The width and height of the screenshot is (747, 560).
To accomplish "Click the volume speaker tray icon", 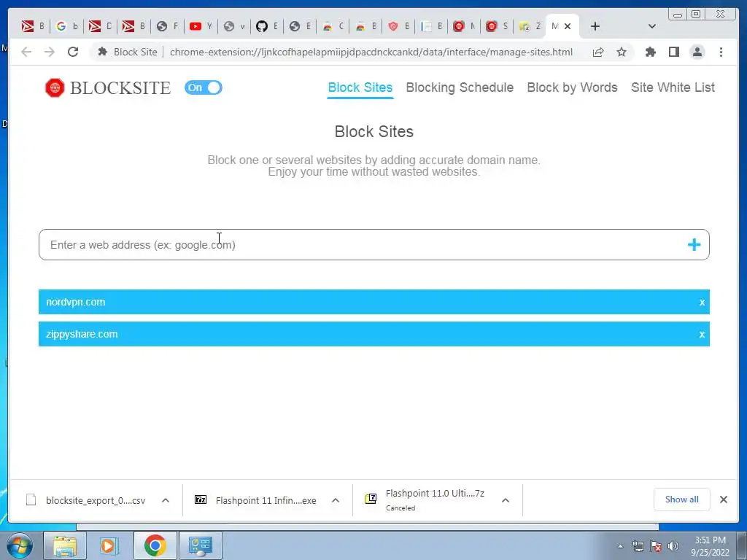I will click(x=673, y=546).
